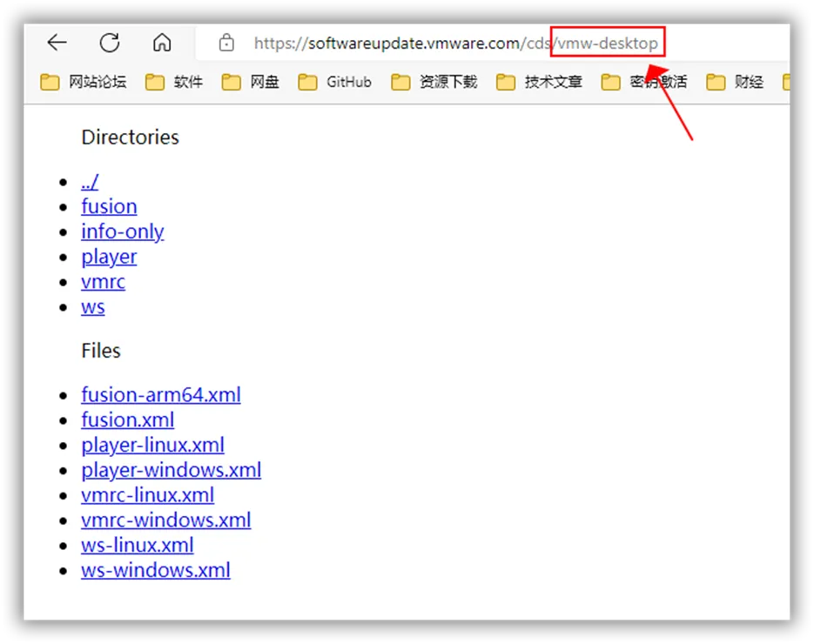Reload the page with refresh icon
Screen dimensions: 814x644
click(109, 43)
